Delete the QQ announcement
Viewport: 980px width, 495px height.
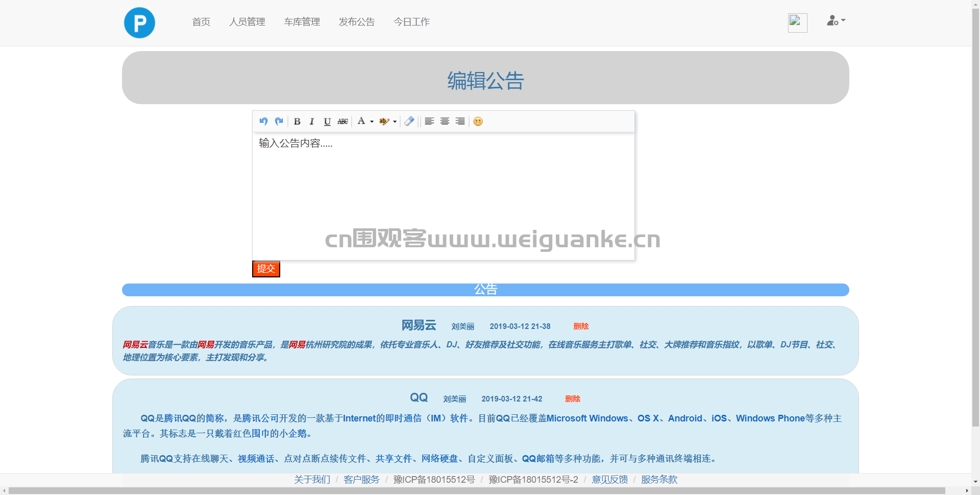(x=573, y=399)
